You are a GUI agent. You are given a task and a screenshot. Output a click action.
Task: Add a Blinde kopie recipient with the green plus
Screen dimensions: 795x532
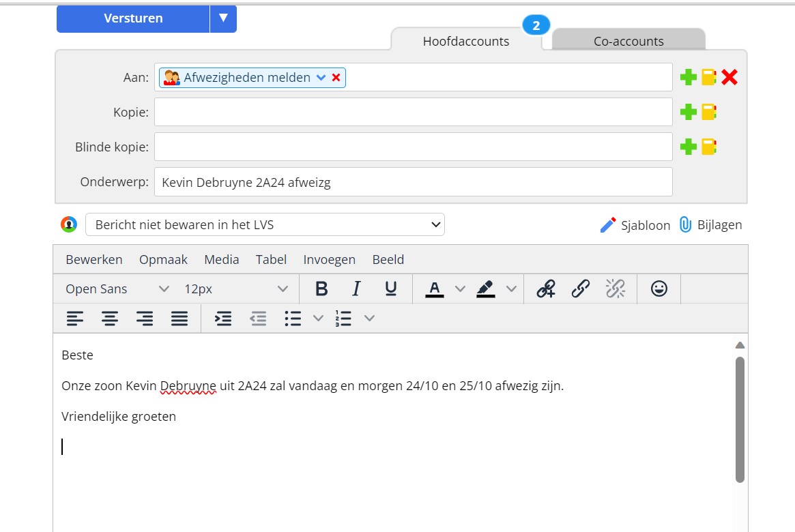(688, 147)
